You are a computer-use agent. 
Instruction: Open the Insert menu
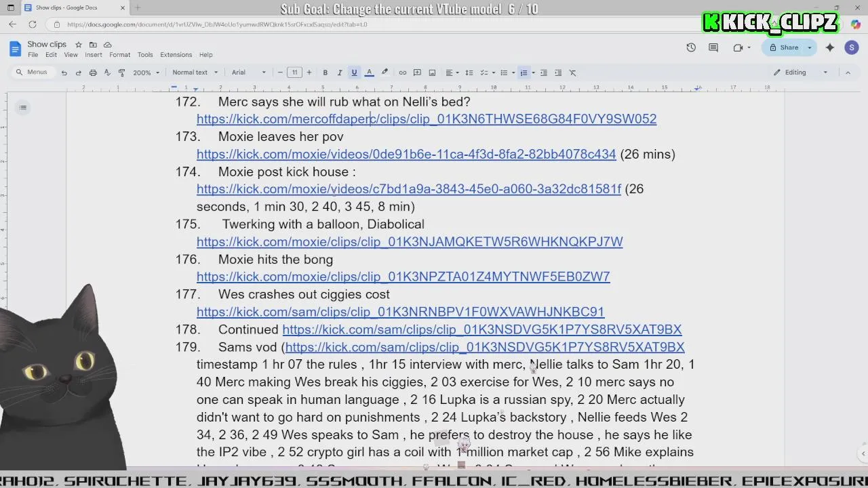[94, 55]
